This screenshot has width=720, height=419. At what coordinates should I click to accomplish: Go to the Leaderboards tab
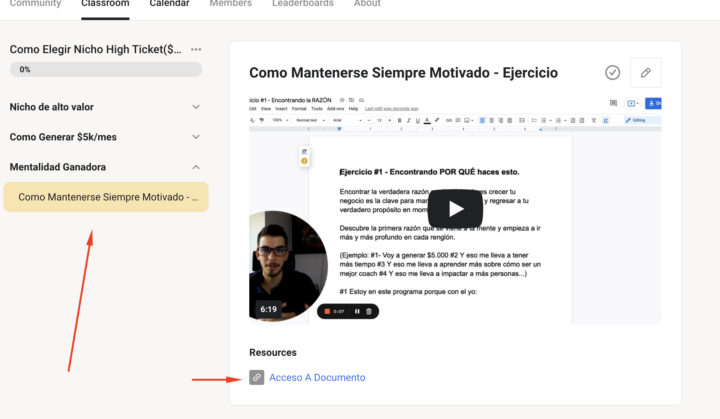point(303,4)
